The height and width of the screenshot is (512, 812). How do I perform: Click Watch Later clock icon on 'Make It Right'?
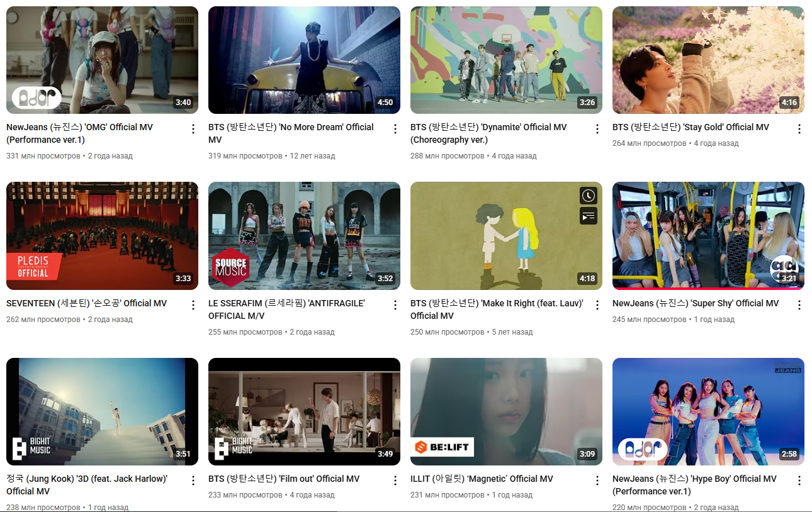click(588, 196)
